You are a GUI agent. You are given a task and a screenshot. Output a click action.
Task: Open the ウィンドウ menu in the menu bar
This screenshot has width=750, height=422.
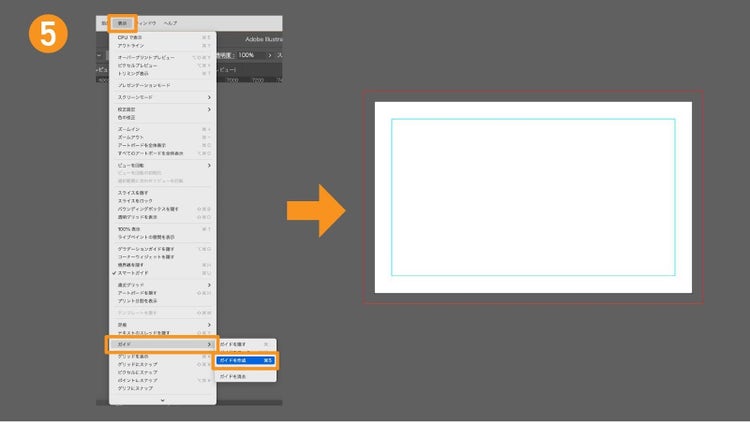coord(146,23)
